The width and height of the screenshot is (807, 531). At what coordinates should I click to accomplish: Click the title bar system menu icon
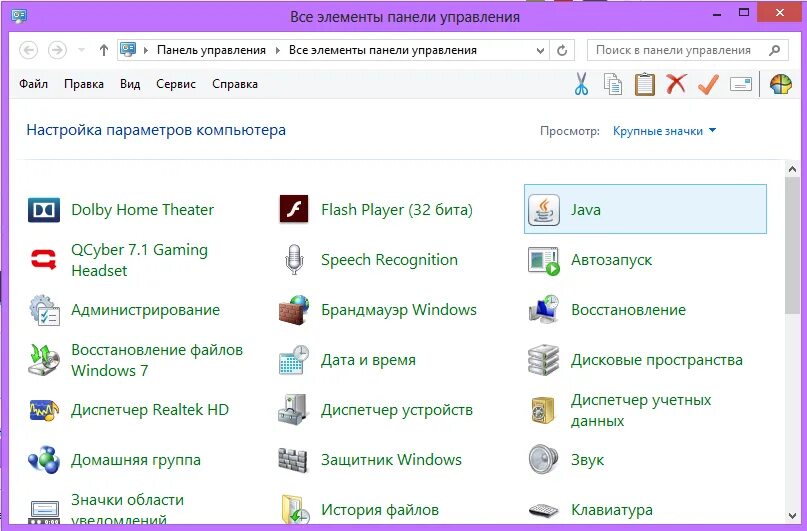pyautogui.click(x=19, y=16)
